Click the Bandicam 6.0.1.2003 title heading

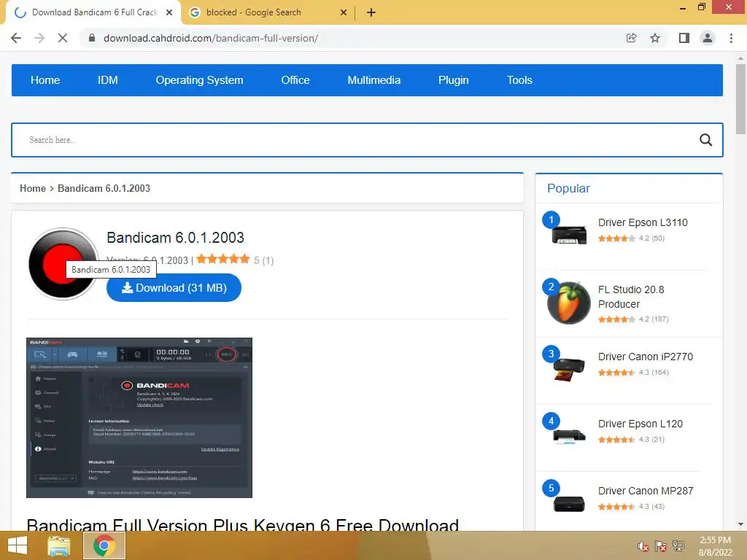175,238
